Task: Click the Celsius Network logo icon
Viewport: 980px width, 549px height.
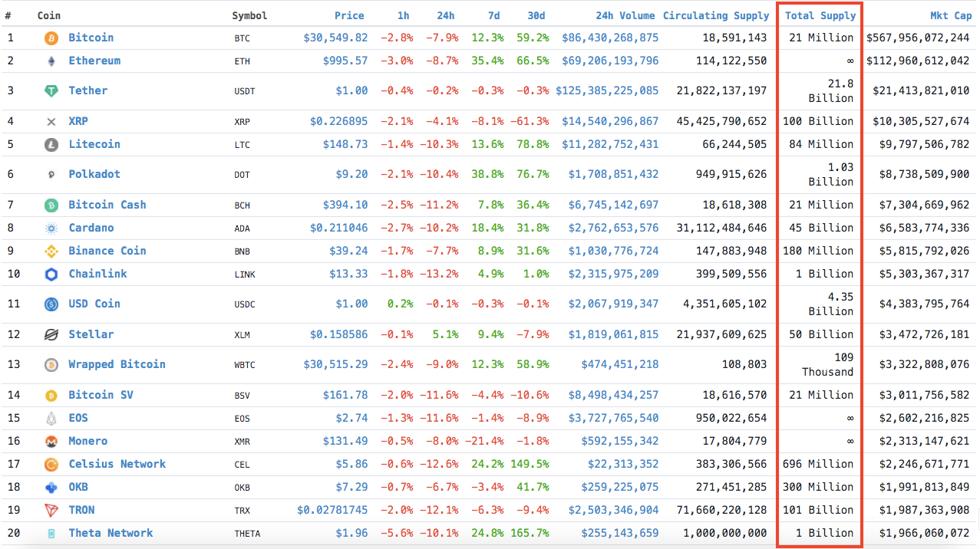Action: [51, 464]
